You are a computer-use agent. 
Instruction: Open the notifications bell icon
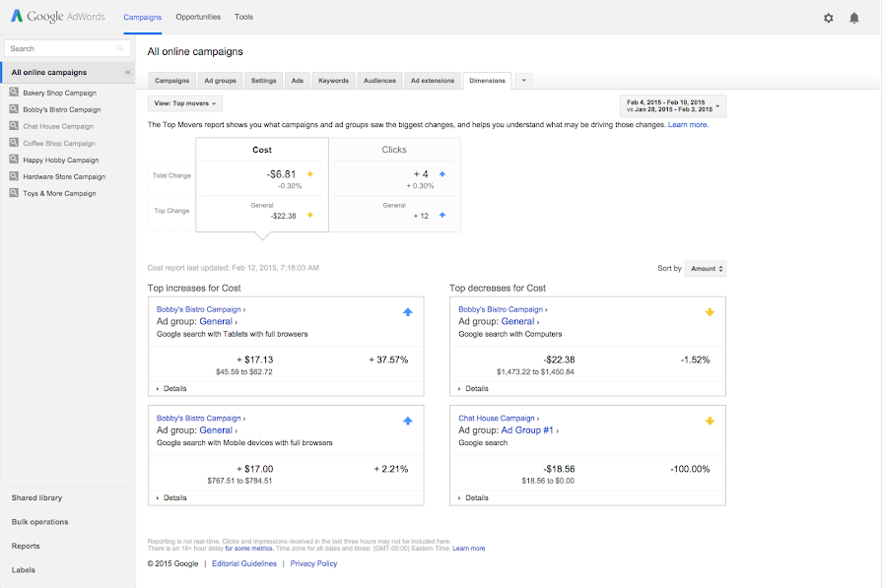point(854,18)
